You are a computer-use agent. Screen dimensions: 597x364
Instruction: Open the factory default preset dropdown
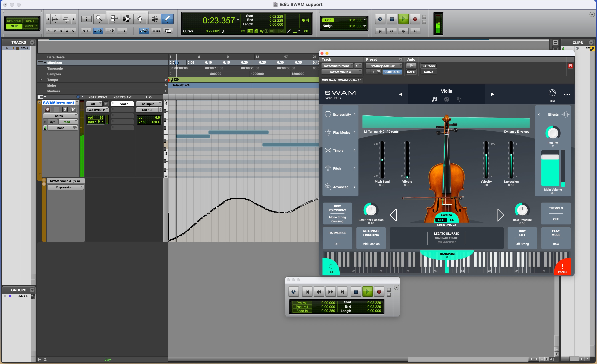click(x=384, y=66)
